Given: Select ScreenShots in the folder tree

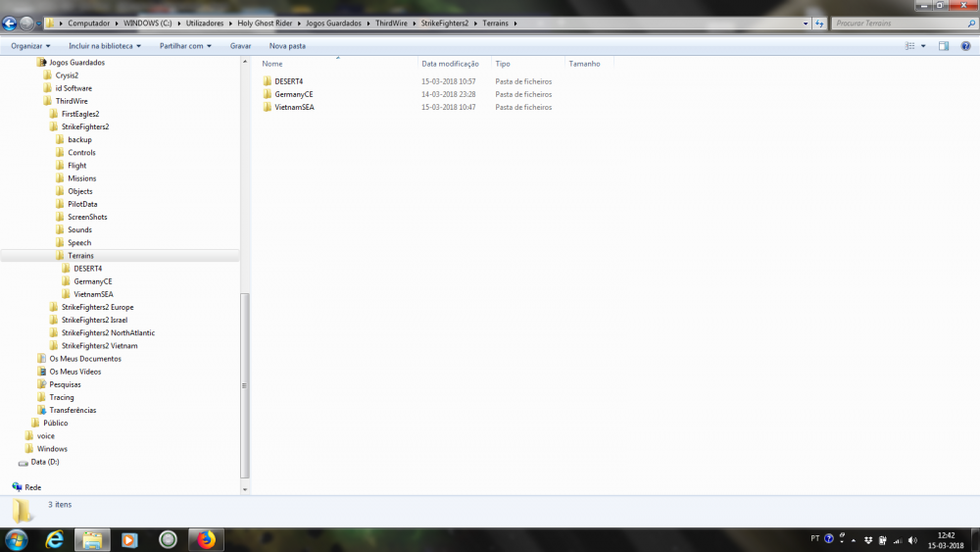Looking at the screenshot, I should pos(87,217).
